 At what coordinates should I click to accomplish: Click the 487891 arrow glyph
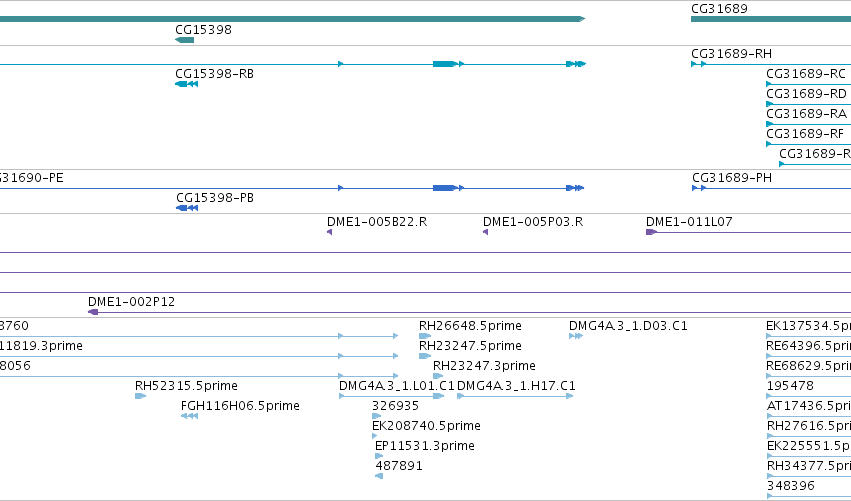point(379,476)
